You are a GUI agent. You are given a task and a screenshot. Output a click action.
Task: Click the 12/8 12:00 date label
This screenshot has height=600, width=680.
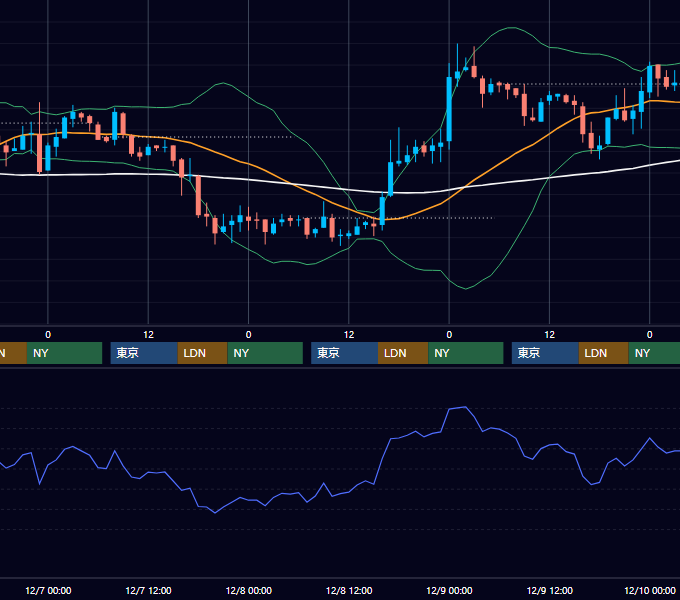(349, 590)
